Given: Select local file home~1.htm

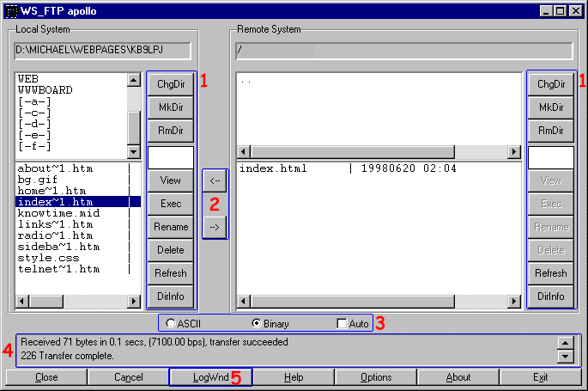Looking at the screenshot, I should [78, 191].
